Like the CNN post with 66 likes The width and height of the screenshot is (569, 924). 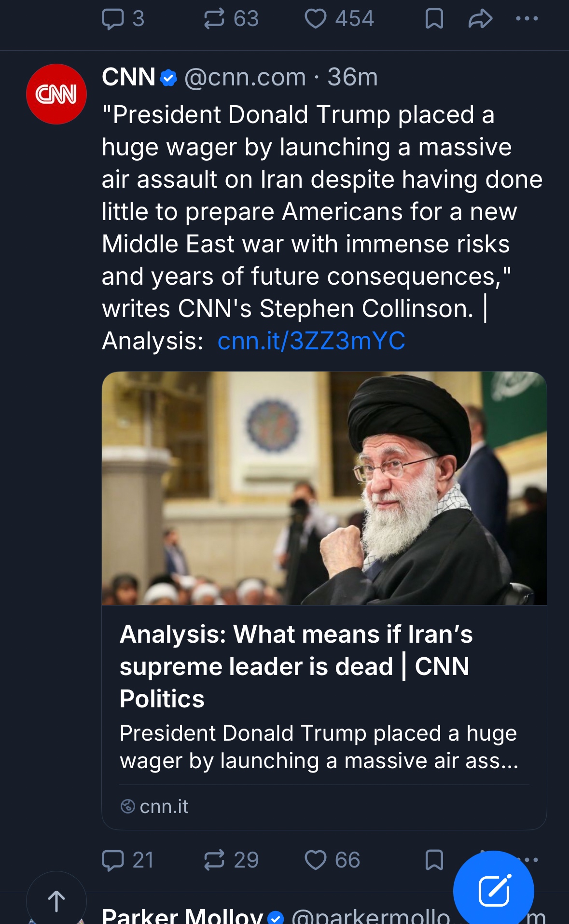(x=316, y=860)
